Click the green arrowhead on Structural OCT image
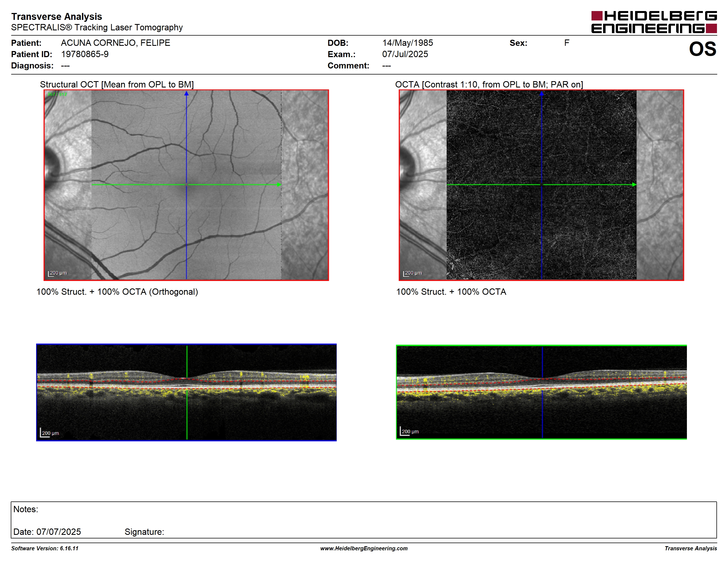The height and width of the screenshot is (563, 728). click(279, 184)
